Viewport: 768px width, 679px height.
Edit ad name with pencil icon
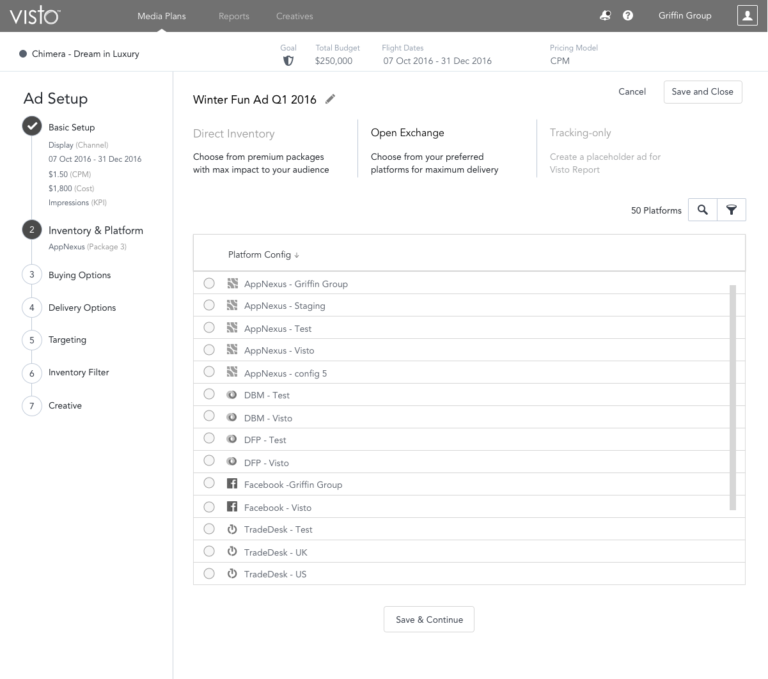click(331, 99)
